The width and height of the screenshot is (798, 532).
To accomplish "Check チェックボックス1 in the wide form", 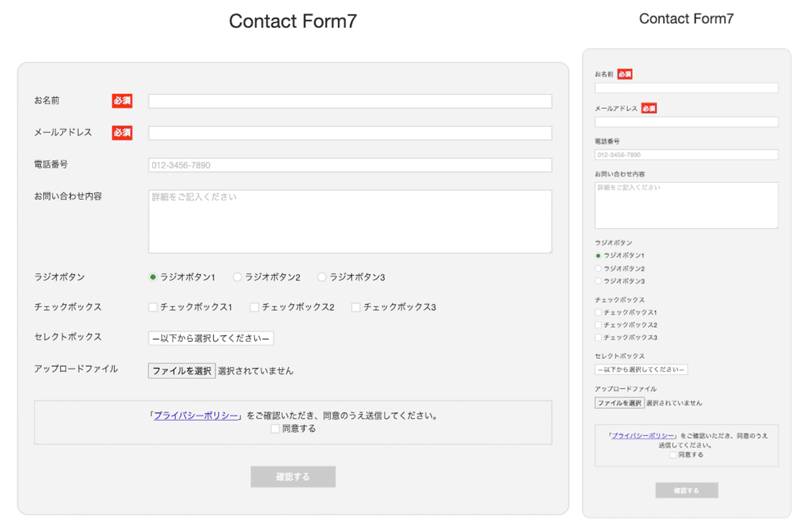I will pos(153,307).
